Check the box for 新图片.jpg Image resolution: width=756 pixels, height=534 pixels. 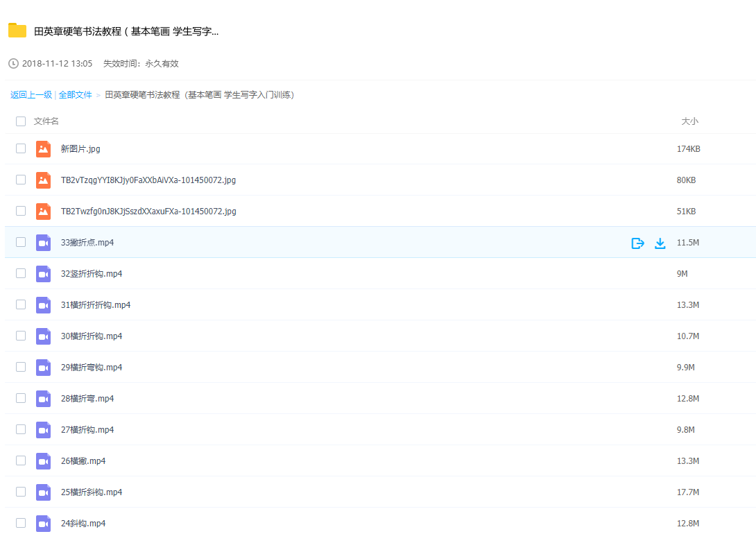click(21, 148)
